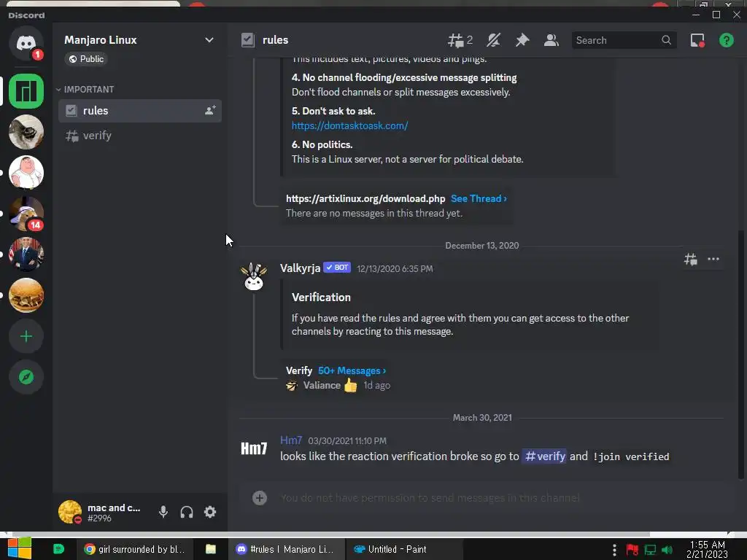The width and height of the screenshot is (747, 560).
Task: Open user settings gear
Action: 210,512
